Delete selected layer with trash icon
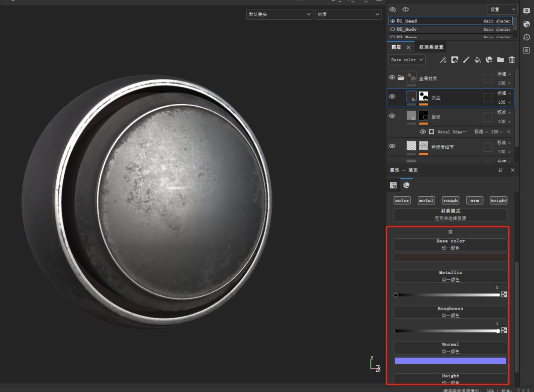This screenshot has width=534, height=392. [512, 60]
